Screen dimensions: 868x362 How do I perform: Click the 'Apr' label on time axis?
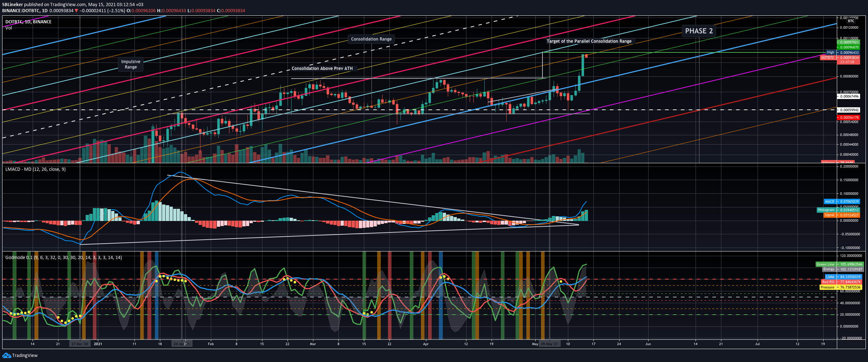[426, 344]
